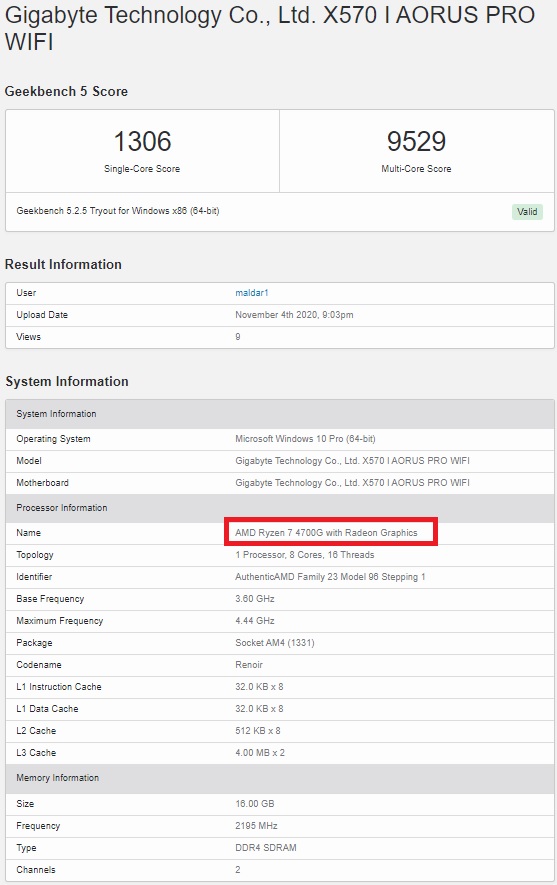Click the Base Frequency value 3.60 GHz

pos(255,598)
